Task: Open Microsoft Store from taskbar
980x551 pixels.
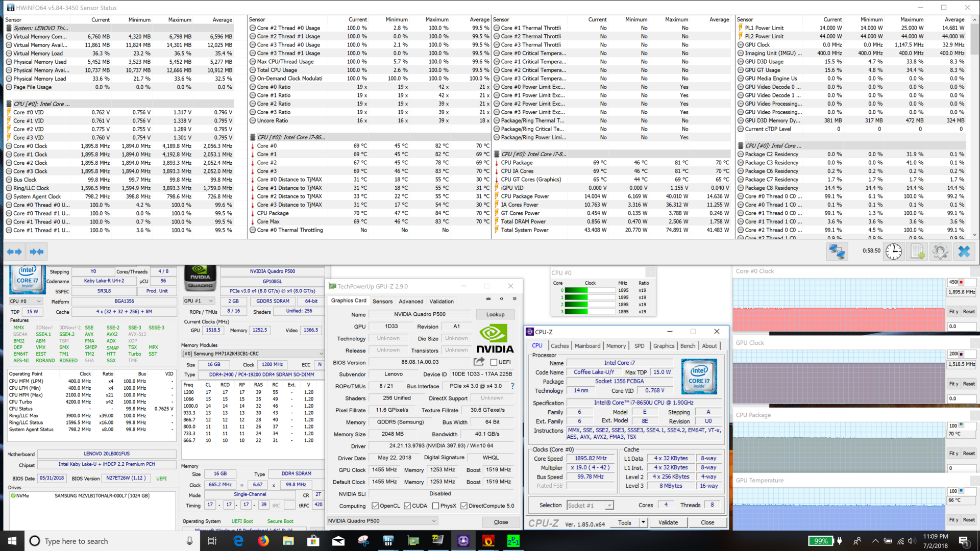Action: 313,541
